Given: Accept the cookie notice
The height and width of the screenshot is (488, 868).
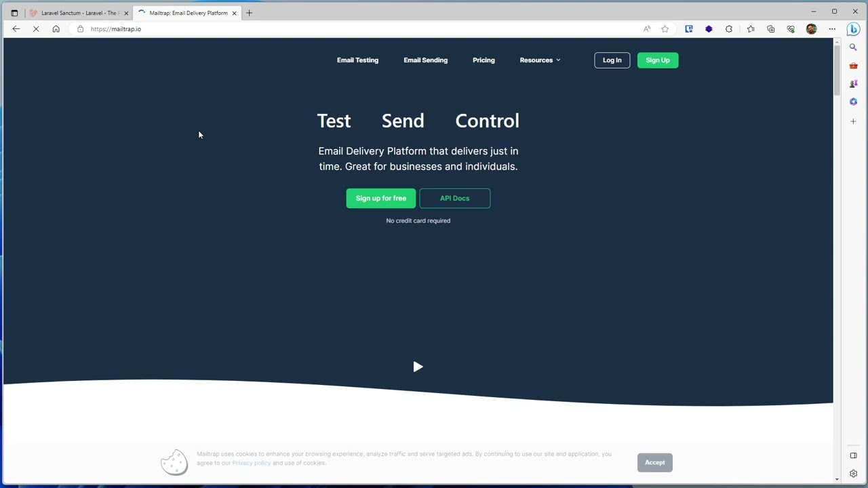Looking at the screenshot, I should pyautogui.click(x=655, y=463).
